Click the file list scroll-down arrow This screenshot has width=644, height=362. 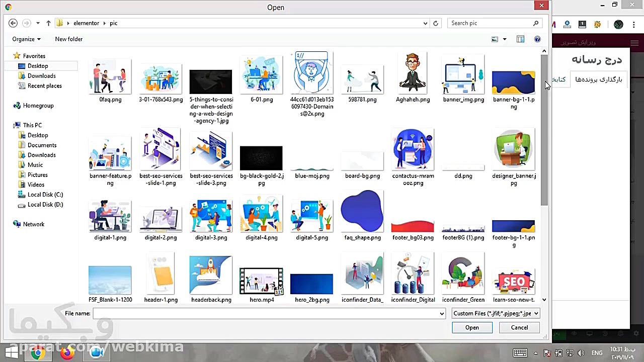tap(544, 300)
